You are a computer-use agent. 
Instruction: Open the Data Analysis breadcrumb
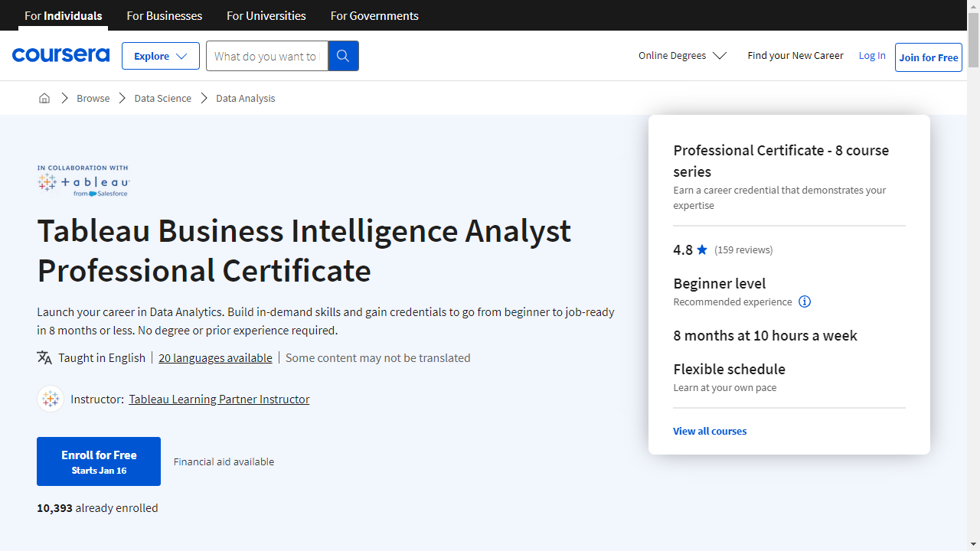click(246, 98)
